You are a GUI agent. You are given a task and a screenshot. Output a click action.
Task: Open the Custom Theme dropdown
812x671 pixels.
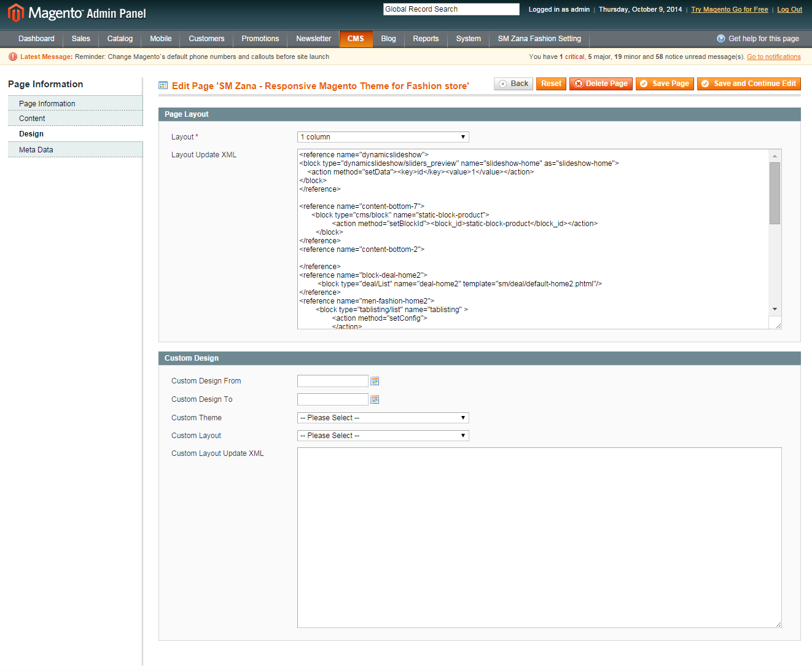[x=383, y=418]
